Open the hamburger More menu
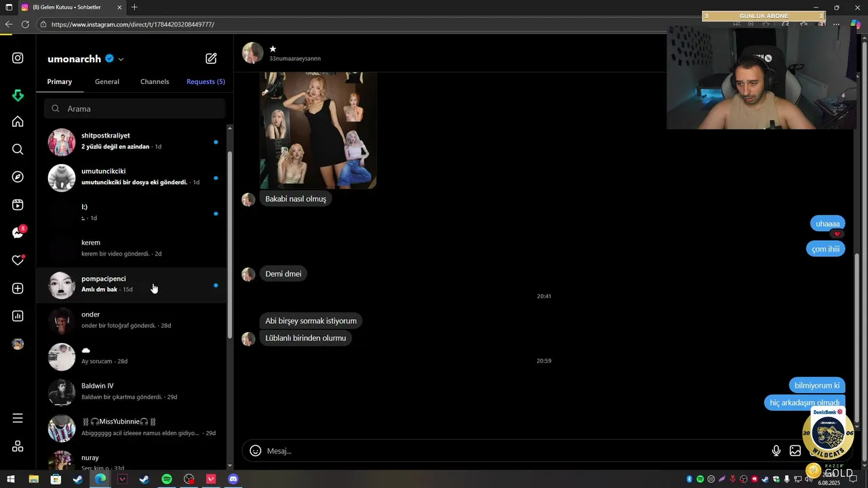Image resolution: width=868 pixels, height=488 pixels. coord(18,418)
